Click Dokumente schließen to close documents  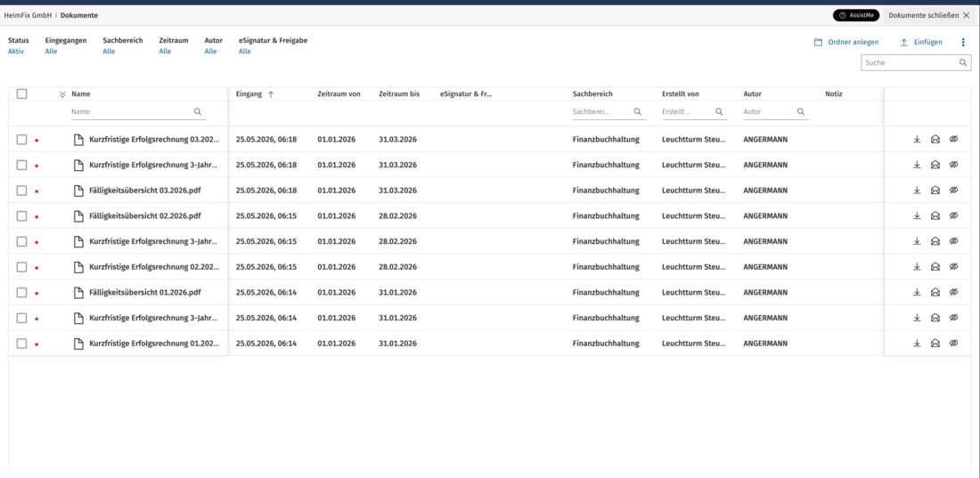[x=928, y=15]
